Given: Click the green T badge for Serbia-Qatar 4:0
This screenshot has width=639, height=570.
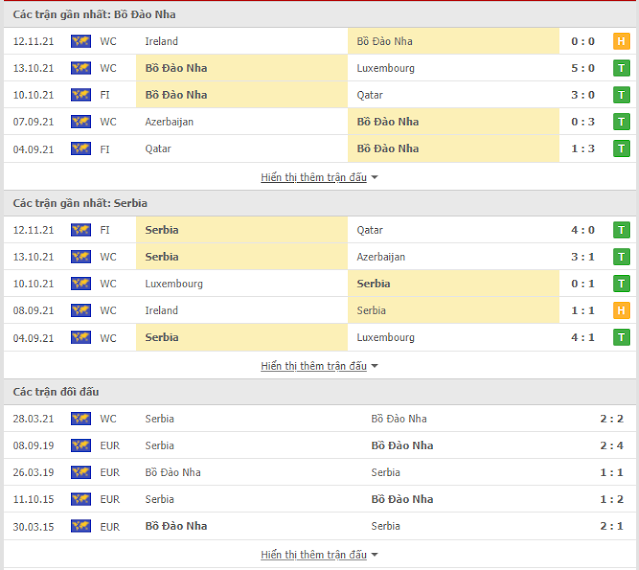Looking at the screenshot, I should point(621,230).
